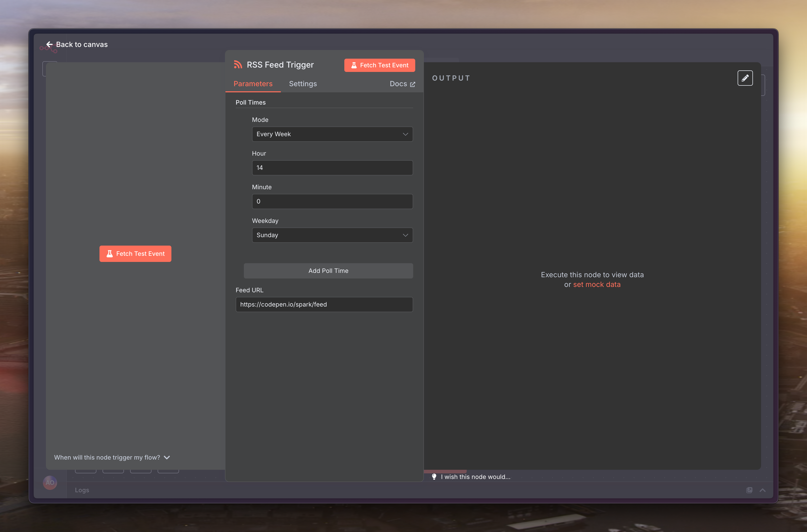The image size is (807, 532).
Task: Click the back arrow to canvas
Action: (49, 44)
